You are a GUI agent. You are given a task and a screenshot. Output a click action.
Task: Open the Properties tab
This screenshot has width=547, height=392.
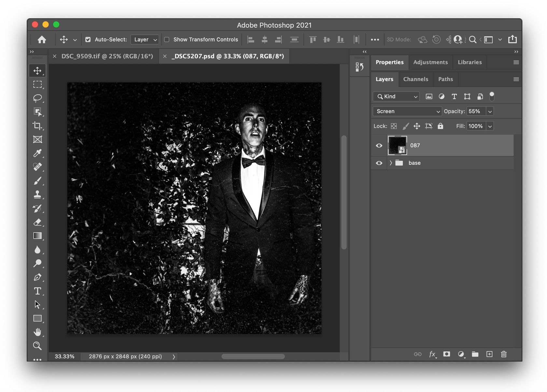pos(389,62)
